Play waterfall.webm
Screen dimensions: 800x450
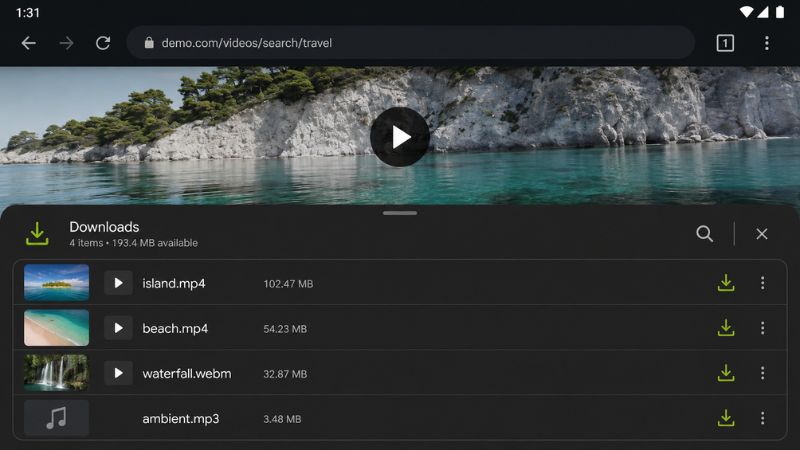(118, 373)
